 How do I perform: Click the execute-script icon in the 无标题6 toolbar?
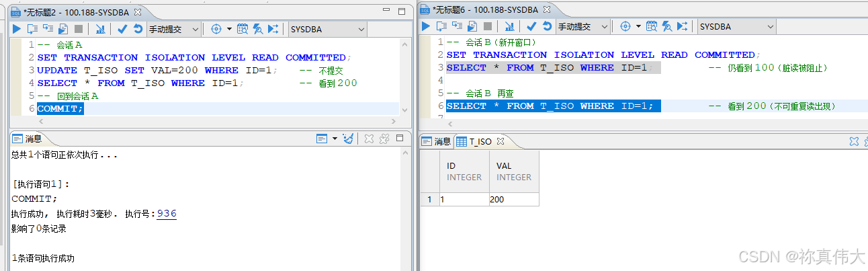(441, 26)
